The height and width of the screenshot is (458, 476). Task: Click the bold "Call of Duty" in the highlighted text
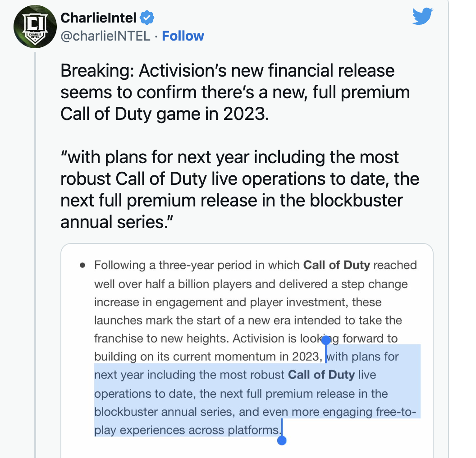(321, 375)
